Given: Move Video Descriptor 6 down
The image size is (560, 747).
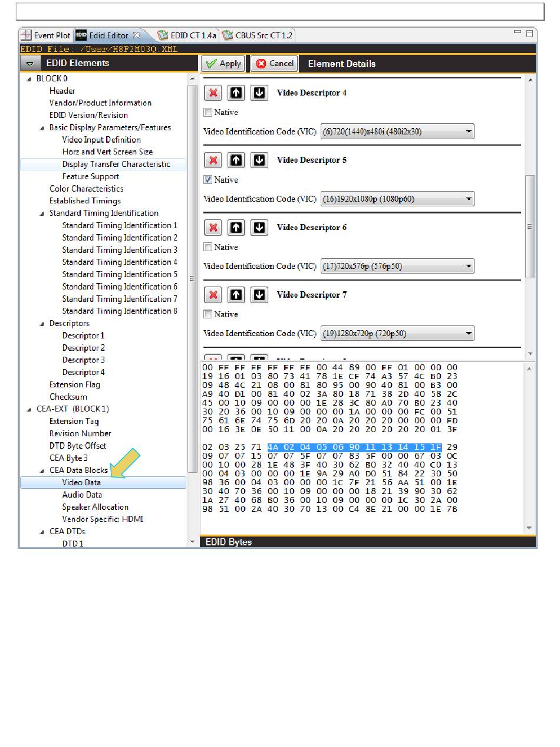Looking at the screenshot, I should coord(259,228).
